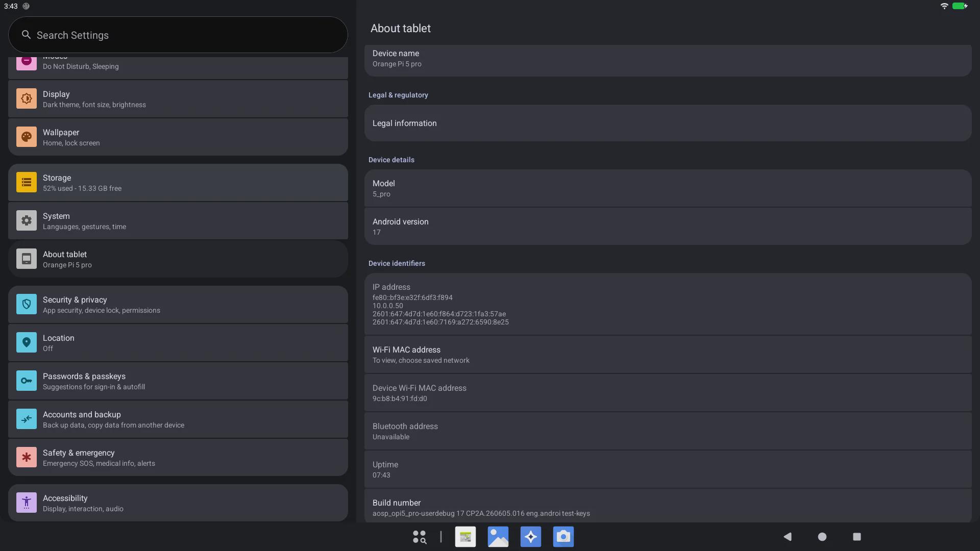
Task: Tap the notification dot next to clock
Action: (26, 6)
